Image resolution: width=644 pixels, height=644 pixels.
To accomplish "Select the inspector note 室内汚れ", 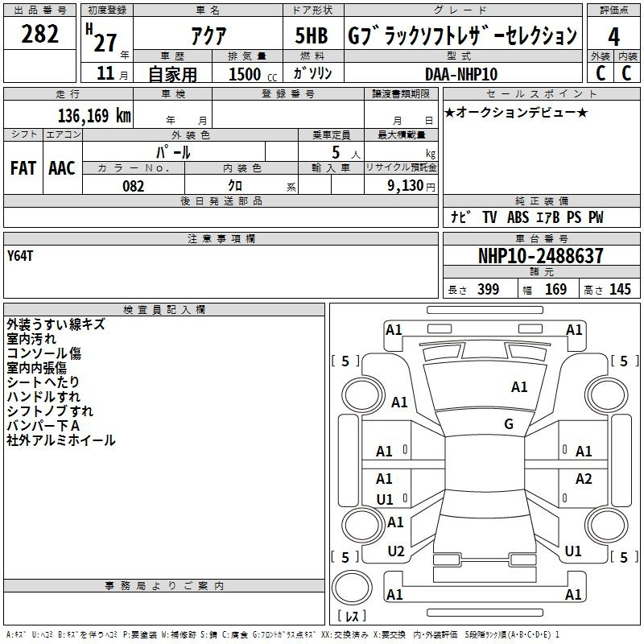I will pyautogui.click(x=31, y=339).
